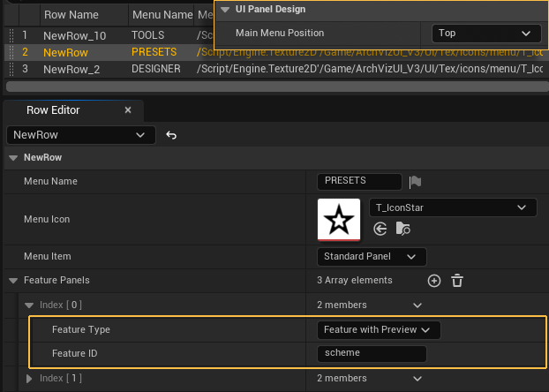Click the reset row arrow icon beside NewRow dropdown
549x392 pixels.
171,135
